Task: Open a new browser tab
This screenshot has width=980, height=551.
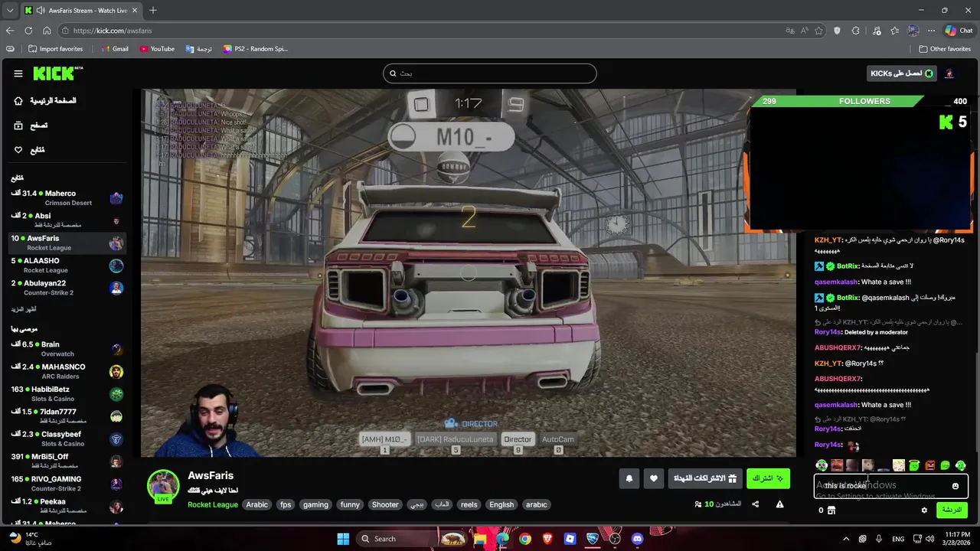Action: click(153, 10)
